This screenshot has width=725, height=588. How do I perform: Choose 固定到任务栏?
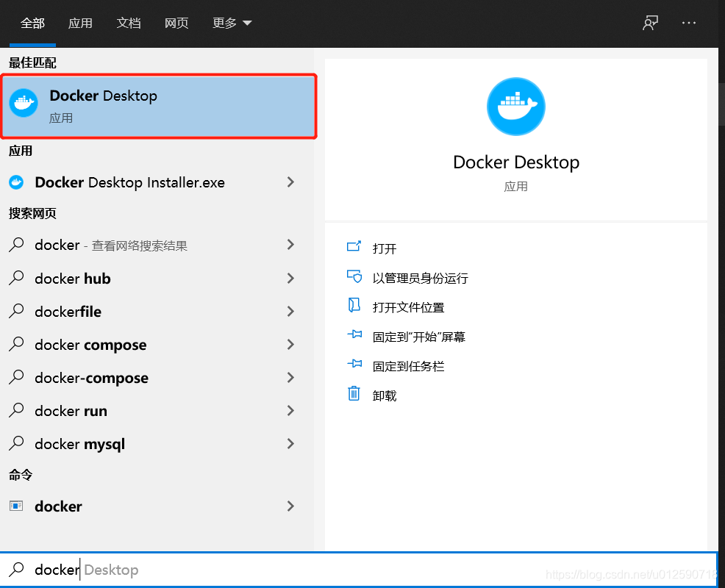(408, 367)
